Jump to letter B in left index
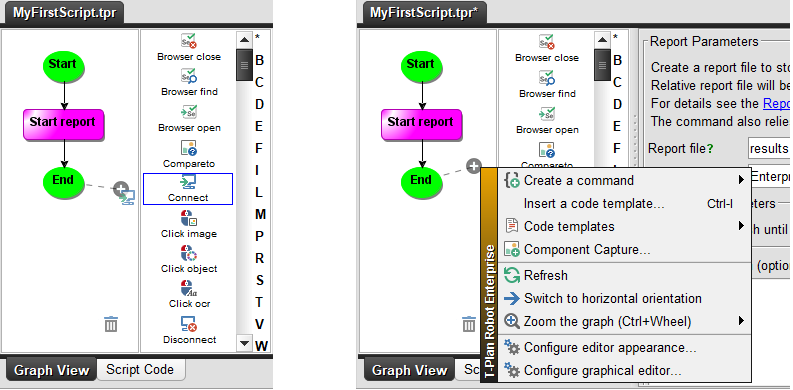 pyautogui.click(x=259, y=61)
